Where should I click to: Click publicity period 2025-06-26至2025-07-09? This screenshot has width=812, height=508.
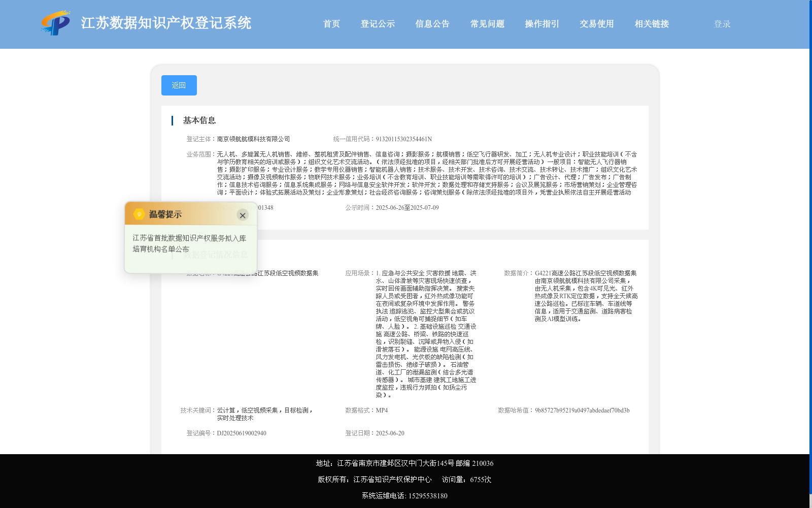point(407,208)
